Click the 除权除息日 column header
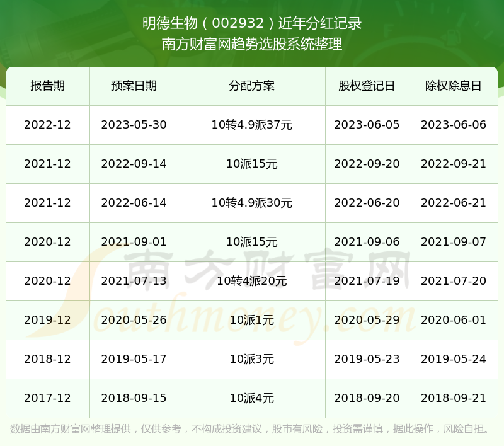This screenshot has height=446, width=504. coord(453,86)
